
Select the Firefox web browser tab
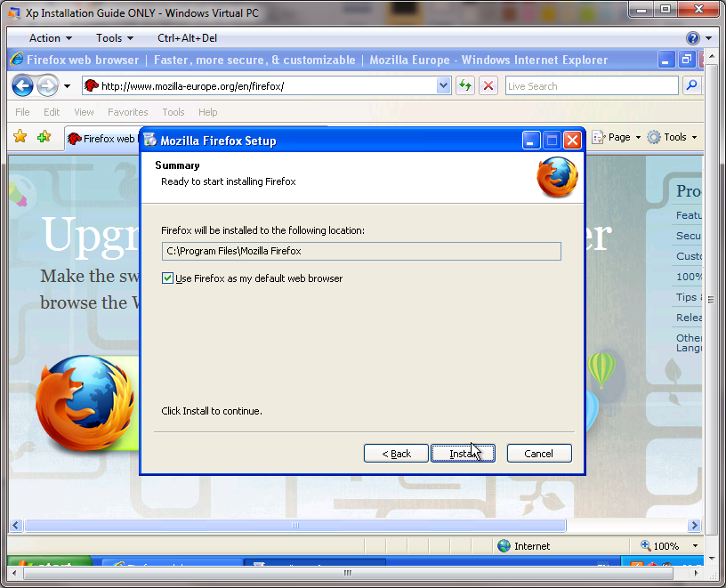click(x=102, y=139)
